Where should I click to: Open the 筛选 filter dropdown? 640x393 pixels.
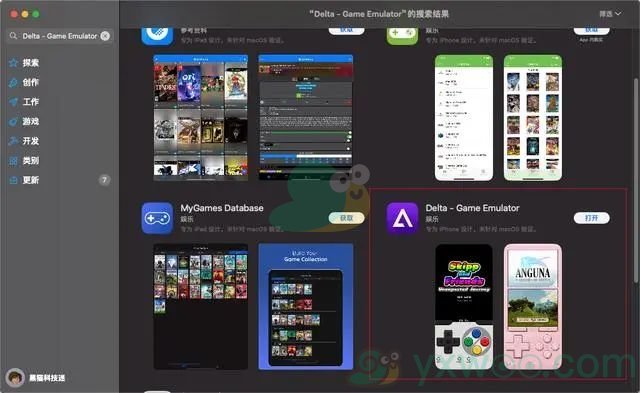[610, 14]
